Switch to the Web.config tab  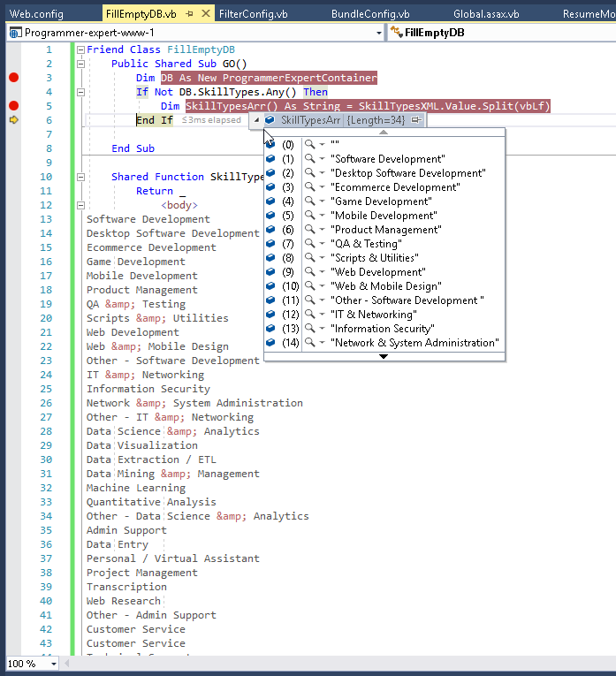36,14
